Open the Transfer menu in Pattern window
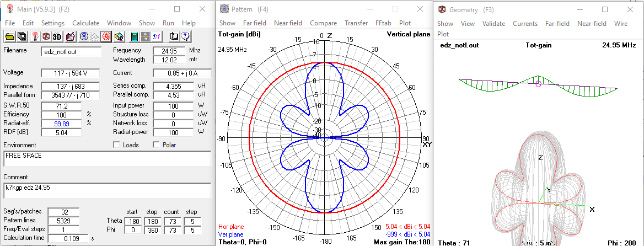The image size is (644, 246). click(x=357, y=23)
